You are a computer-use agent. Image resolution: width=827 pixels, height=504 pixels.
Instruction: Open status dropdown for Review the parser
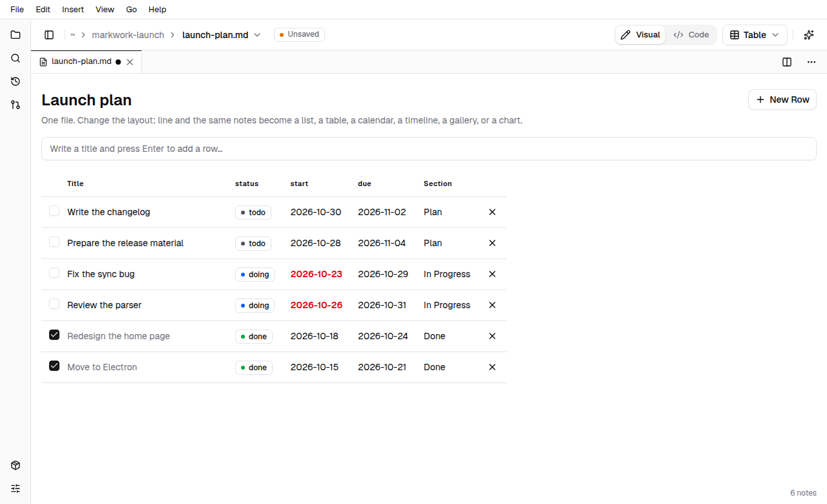pyautogui.click(x=255, y=306)
